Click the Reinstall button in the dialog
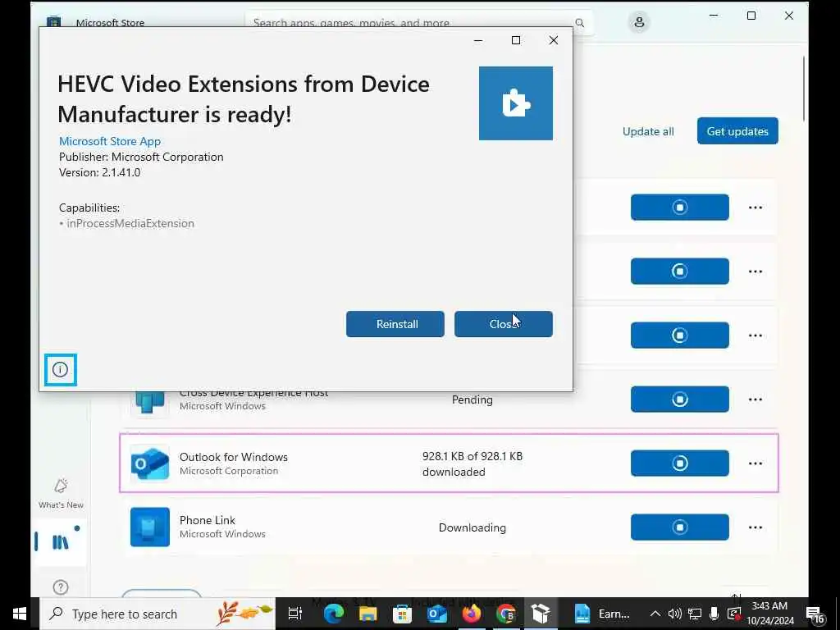The height and width of the screenshot is (630, 840). pyautogui.click(x=395, y=324)
